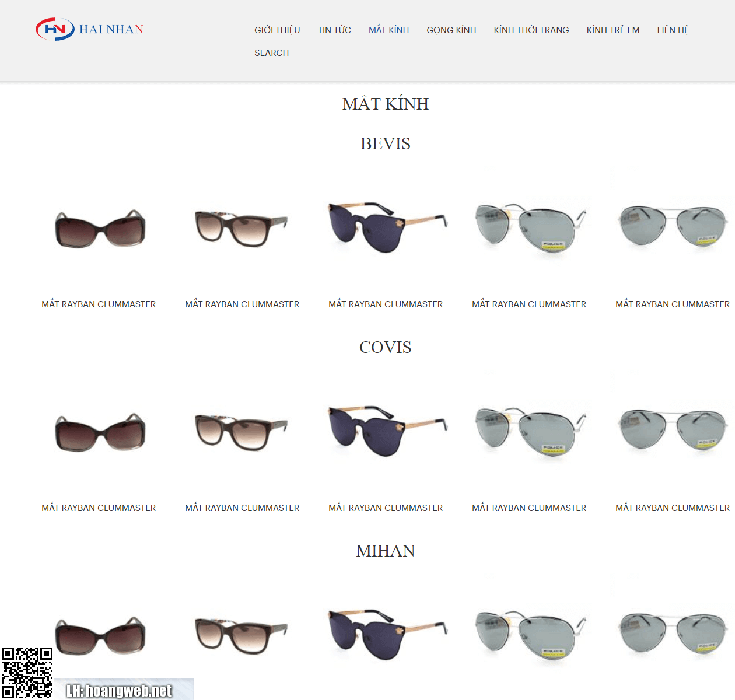Click fourth product title under BEVIS
The height and width of the screenshot is (700, 735).
pyautogui.click(x=529, y=304)
